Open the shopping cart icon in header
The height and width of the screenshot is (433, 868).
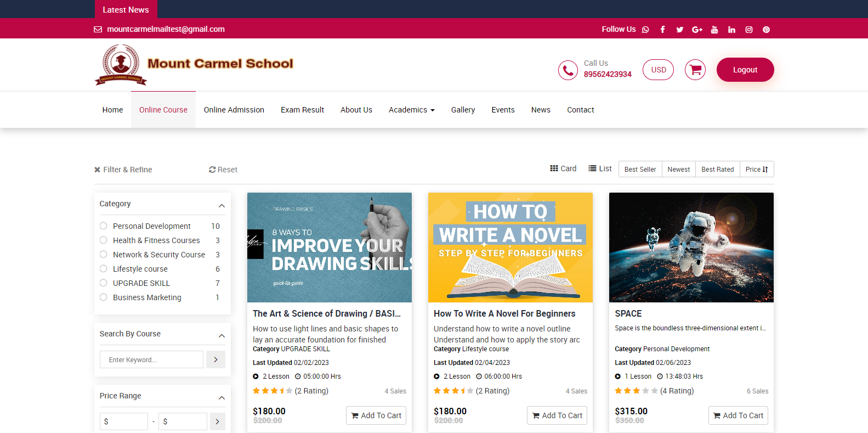point(695,70)
